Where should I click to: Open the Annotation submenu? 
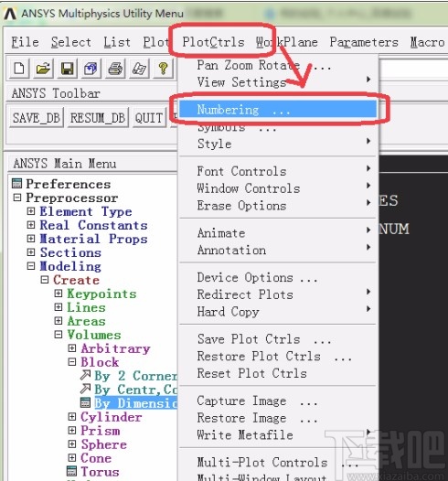pyautogui.click(x=278, y=250)
